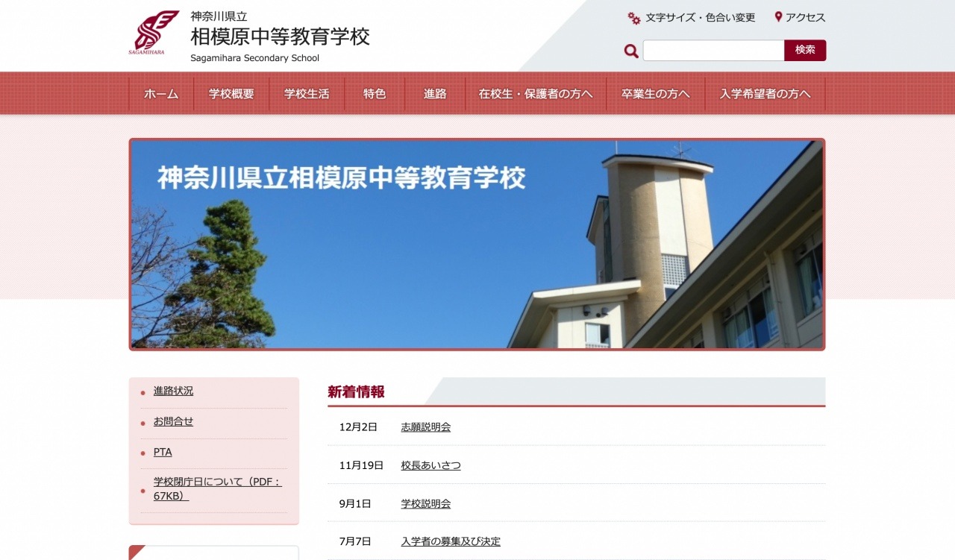955x560 pixels.
Task: Click the 12月2日 news date
Action: point(358,427)
